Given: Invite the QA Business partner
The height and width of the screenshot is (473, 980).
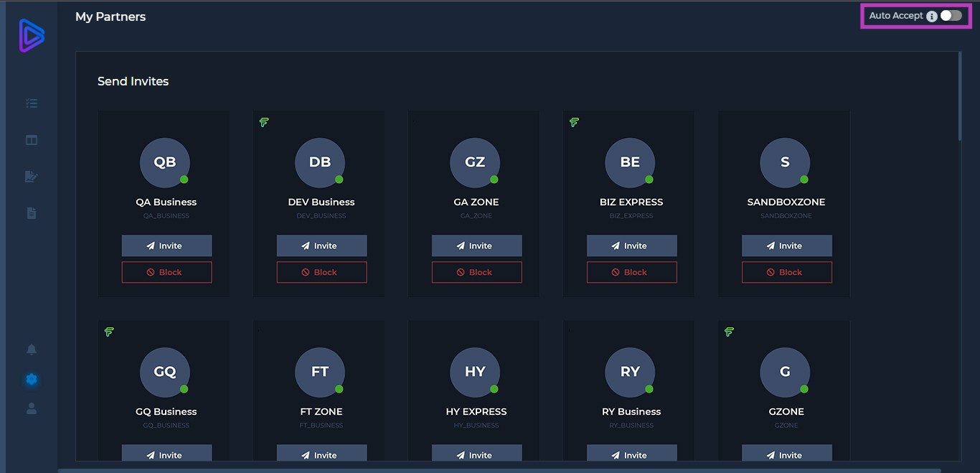Looking at the screenshot, I should coord(166,245).
